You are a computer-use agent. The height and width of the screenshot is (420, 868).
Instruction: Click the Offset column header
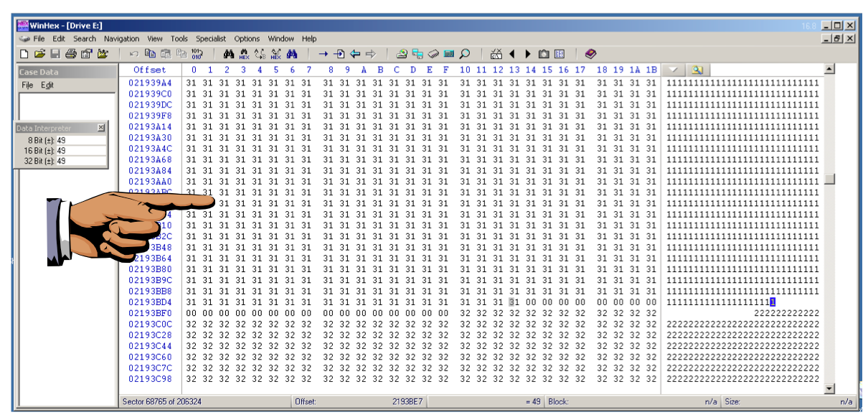[x=149, y=70]
